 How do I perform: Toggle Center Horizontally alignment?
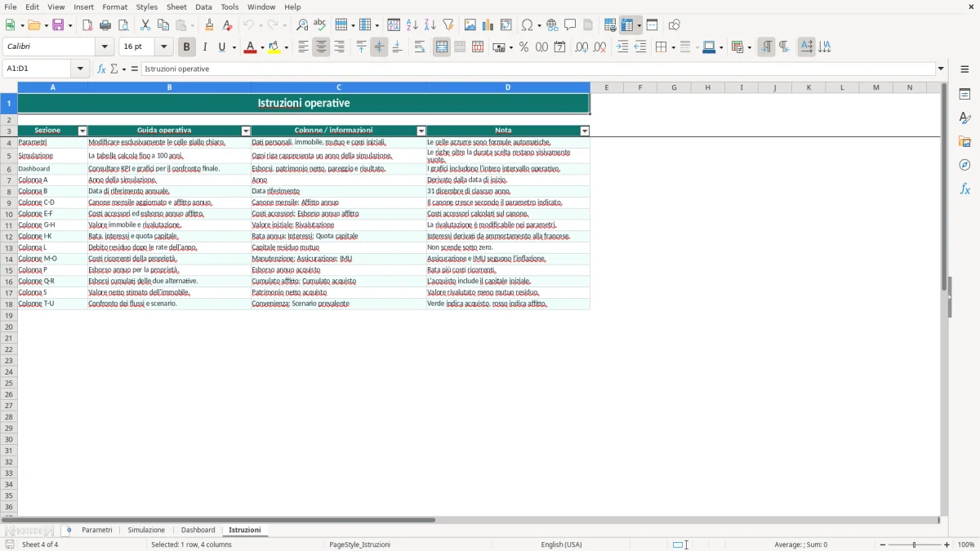pos(321,47)
